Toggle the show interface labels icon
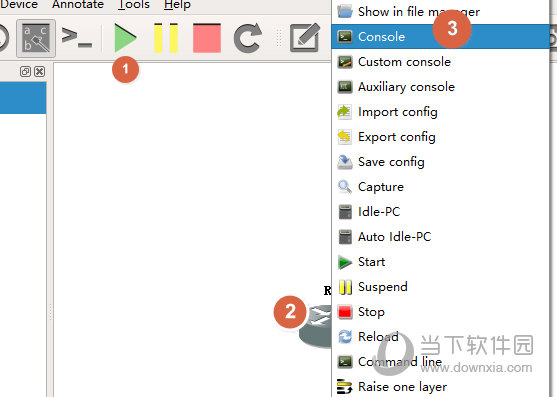The width and height of the screenshot is (557, 397). point(36,38)
